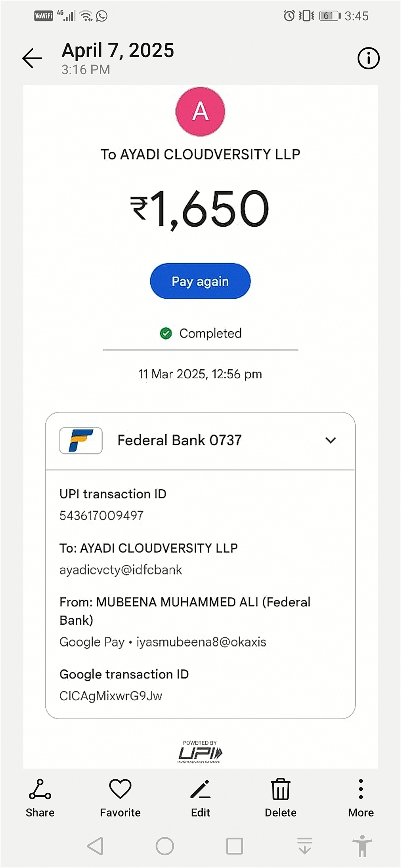Expand Federal Bank 0737 chevron
This screenshot has width=401, height=868.
click(x=330, y=440)
